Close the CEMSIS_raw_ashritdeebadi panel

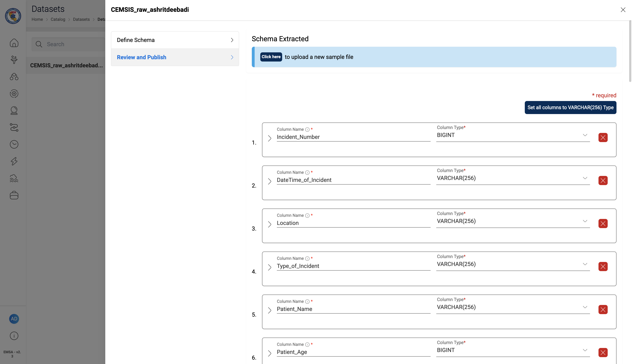pos(623,10)
